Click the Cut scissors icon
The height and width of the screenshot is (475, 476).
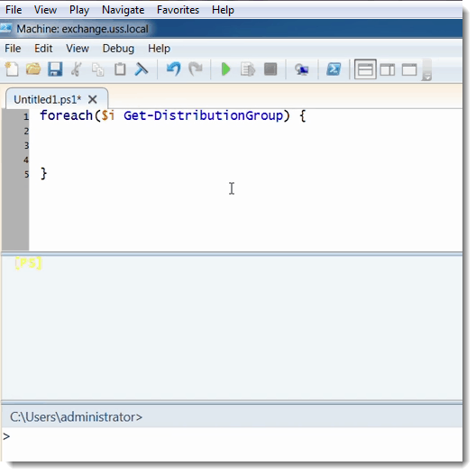[77, 69]
